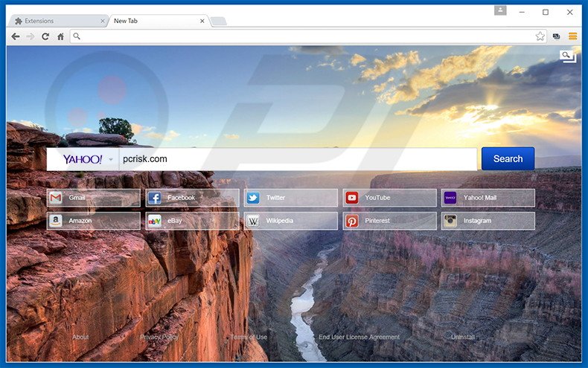The width and height of the screenshot is (588, 368).
Task: Click the blue Search button
Action: click(508, 159)
